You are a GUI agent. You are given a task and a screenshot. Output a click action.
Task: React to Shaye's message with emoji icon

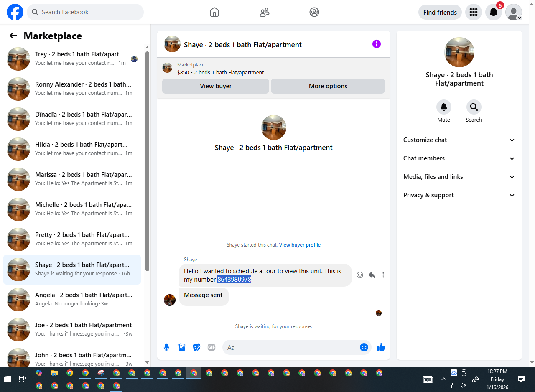pyautogui.click(x=360, y=275)
